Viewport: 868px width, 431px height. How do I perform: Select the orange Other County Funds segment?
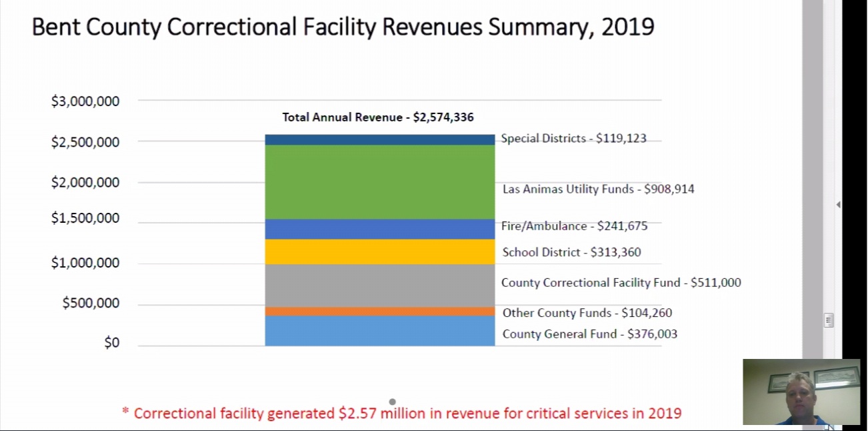tap(379, 311)
